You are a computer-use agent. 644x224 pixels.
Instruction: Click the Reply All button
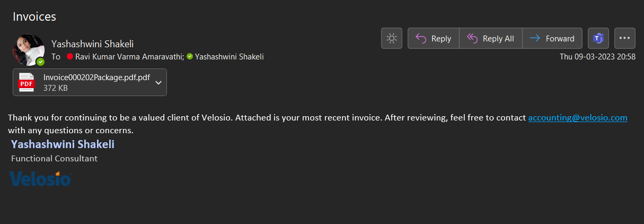pos(490,38)
